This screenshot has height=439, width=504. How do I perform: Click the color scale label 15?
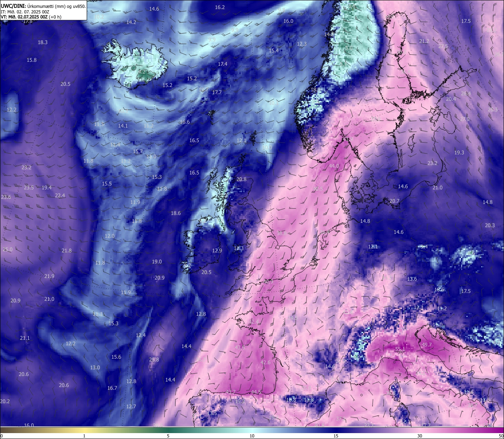point(336,436)
